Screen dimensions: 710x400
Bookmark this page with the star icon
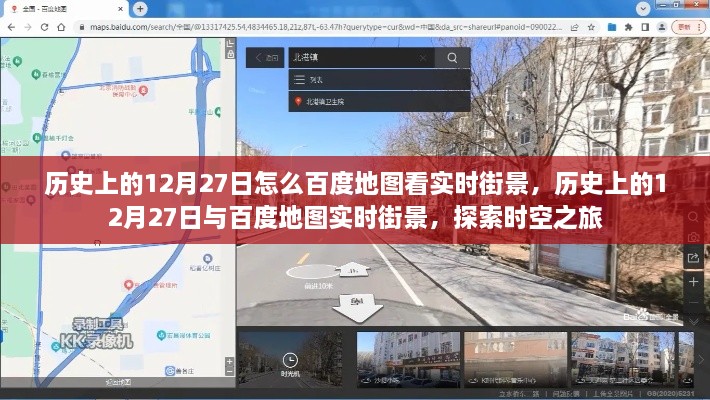pyautogui.click(x=591, y=27)
